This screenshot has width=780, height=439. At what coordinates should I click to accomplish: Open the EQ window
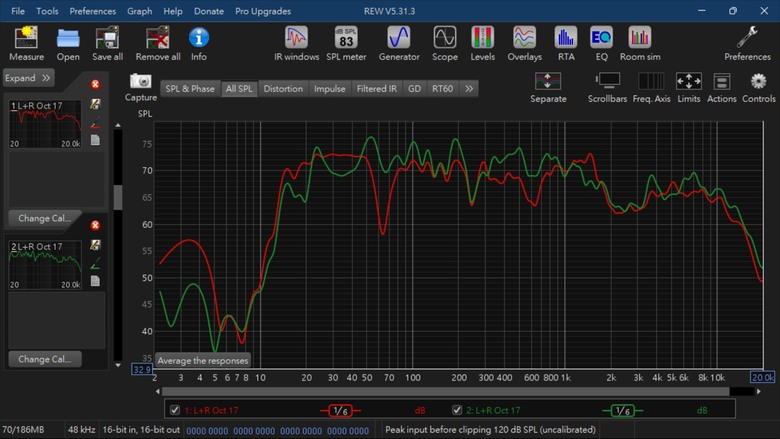click(601, 38)
